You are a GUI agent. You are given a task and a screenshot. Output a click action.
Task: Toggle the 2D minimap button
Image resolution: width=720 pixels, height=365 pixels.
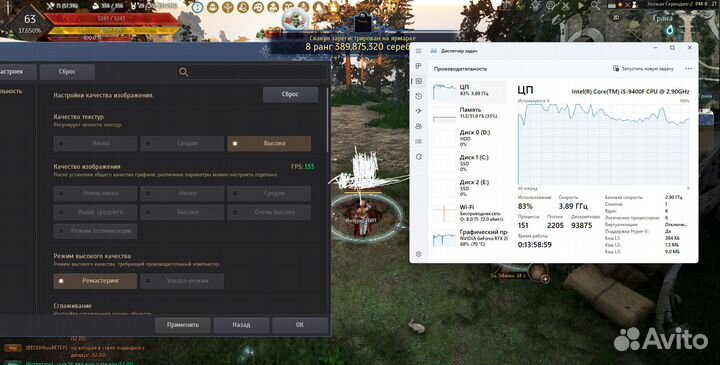point(616,17)
